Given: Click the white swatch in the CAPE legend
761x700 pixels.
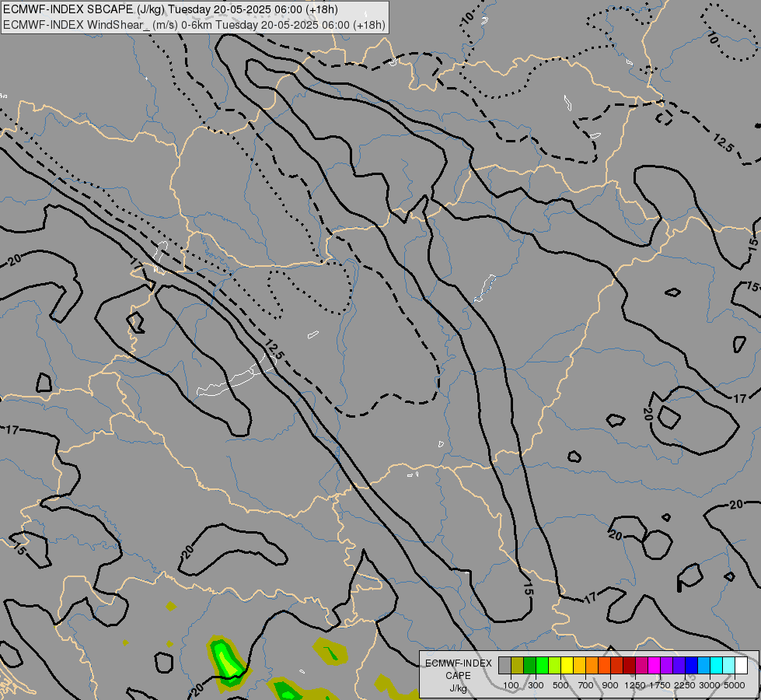Looking at the screenshot, I should [742, 666].
